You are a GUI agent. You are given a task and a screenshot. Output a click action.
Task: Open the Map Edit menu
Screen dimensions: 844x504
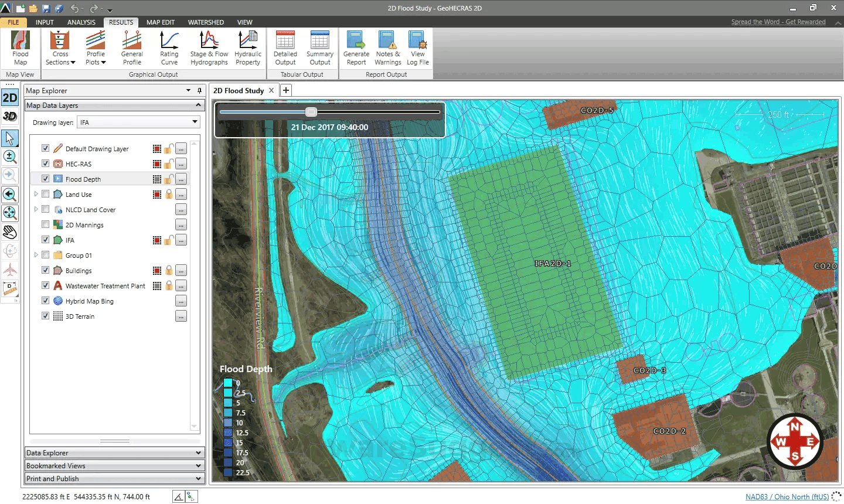[x=160, y=22]
